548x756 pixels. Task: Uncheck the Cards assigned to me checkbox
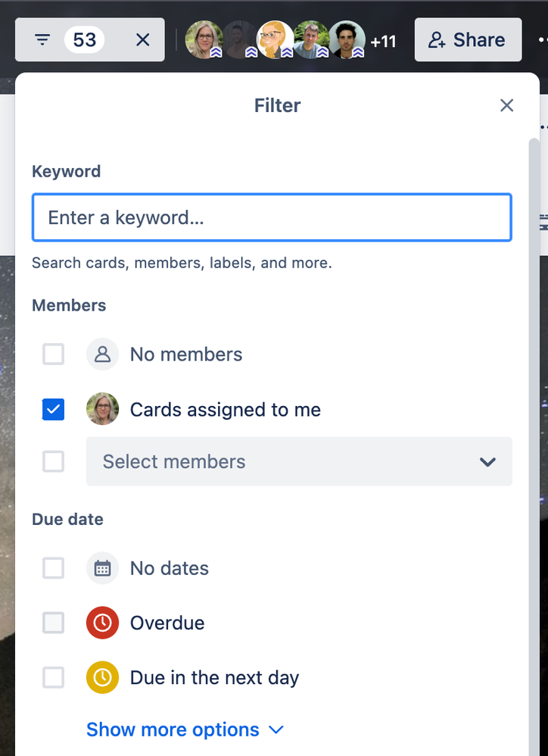click(x=53, y=410)
